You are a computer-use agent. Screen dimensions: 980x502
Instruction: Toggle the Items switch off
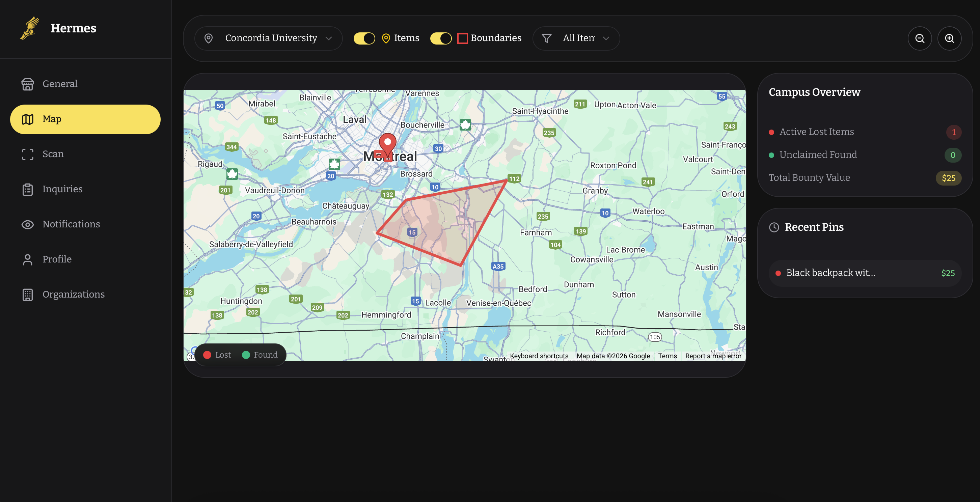pyautogui.click(x=364, y=38)
